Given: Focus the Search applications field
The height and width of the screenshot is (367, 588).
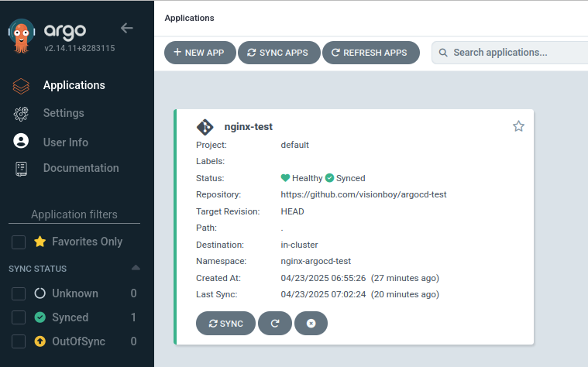Looking at the screenshot, I should click(510, 53).
